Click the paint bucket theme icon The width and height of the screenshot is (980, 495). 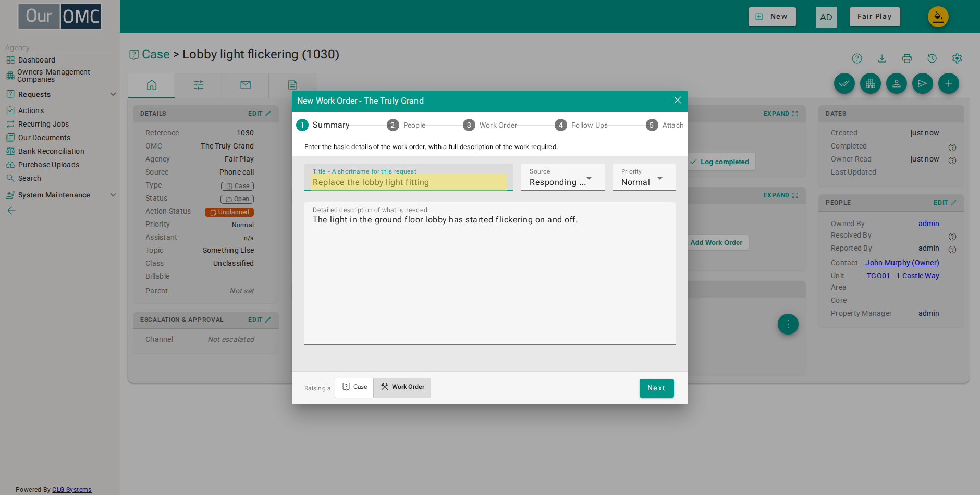(x=938, y=17)
